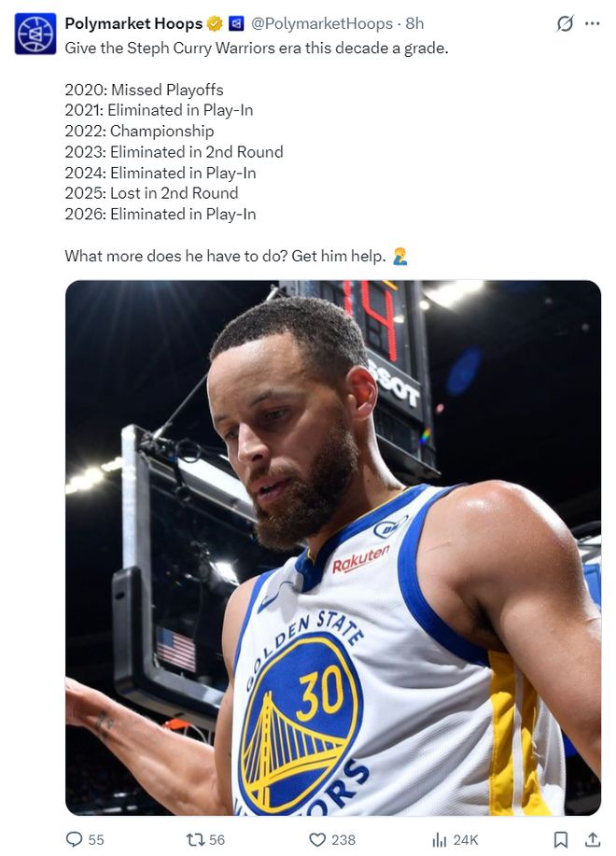This screenshot has width=616, height=856.
Task: Click the 8h post timestamp
Action: [x=414, y=24]
